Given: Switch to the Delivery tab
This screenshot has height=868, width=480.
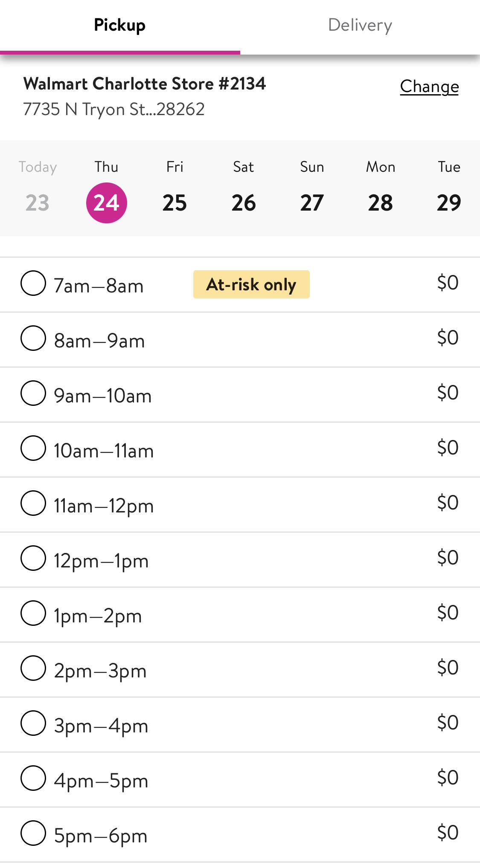Looking at the screenshot, I should pos(360,26).
